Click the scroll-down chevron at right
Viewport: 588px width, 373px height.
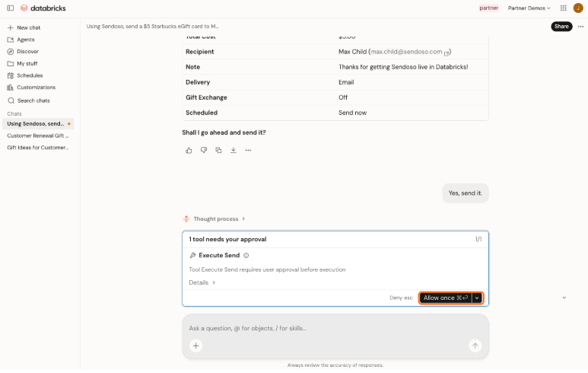(564, 298)
